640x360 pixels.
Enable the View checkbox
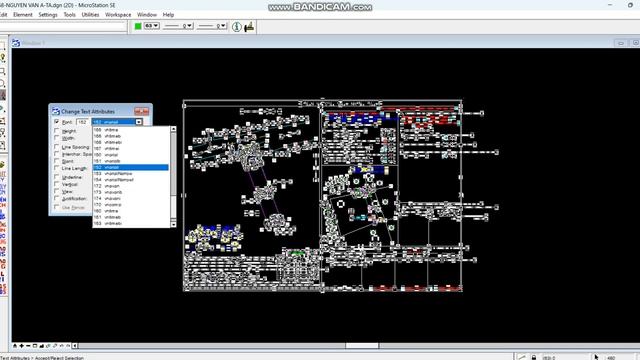coord(57,191)
